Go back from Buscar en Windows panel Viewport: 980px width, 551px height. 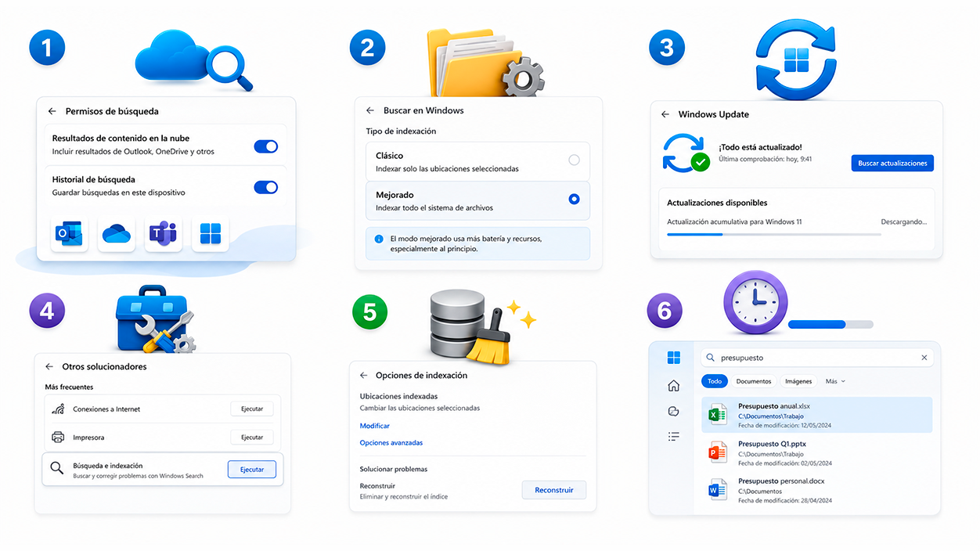[369, 110]
